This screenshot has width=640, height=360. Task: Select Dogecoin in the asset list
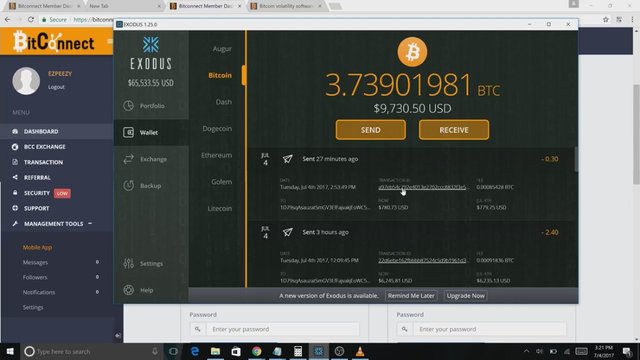pos(217,129)
